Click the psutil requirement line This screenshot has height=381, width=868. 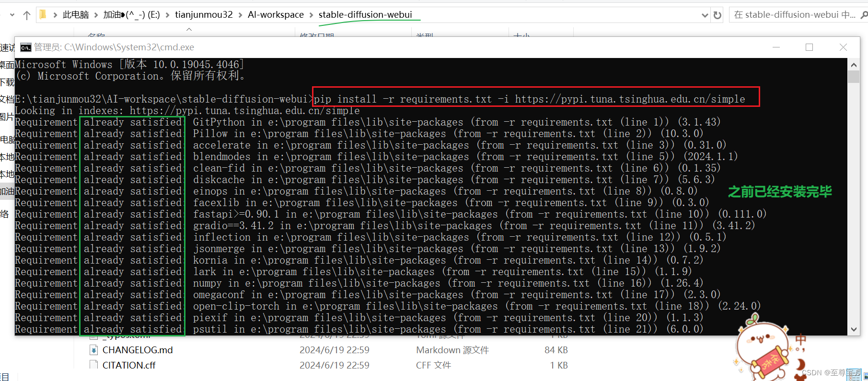[x=359, y=329]
